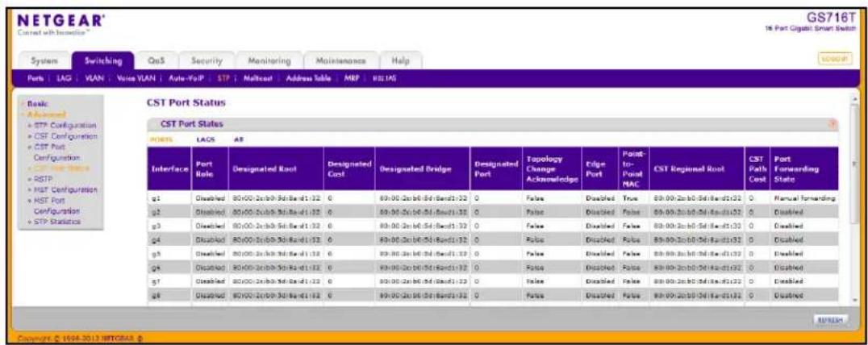Click the Topology Change Acknowledge header
Image resolution: width=868 pixels, height=345 pixels.
tap(552, 168)
